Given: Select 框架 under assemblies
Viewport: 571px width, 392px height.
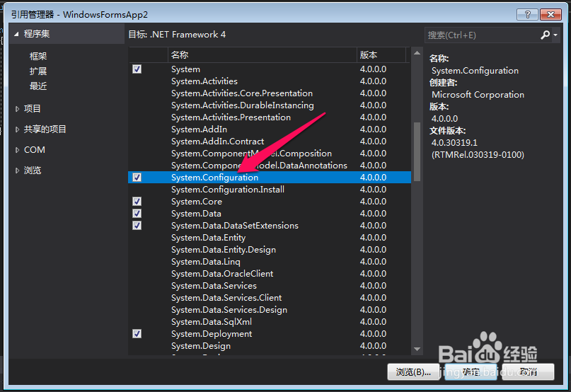Looking at the screenshot, I should coord(38,56).
